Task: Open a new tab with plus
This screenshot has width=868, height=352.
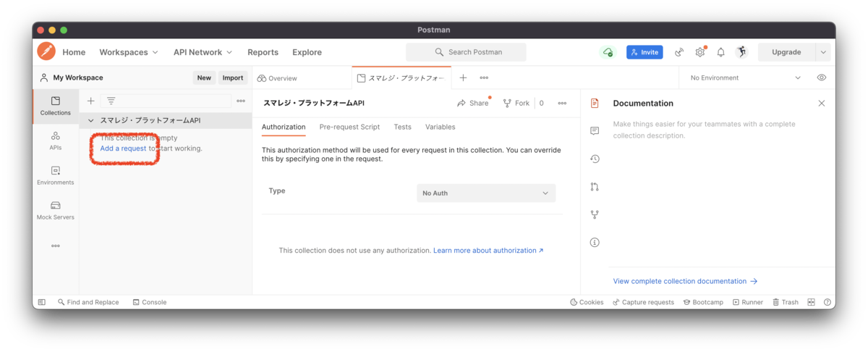Action: point(463,77)
